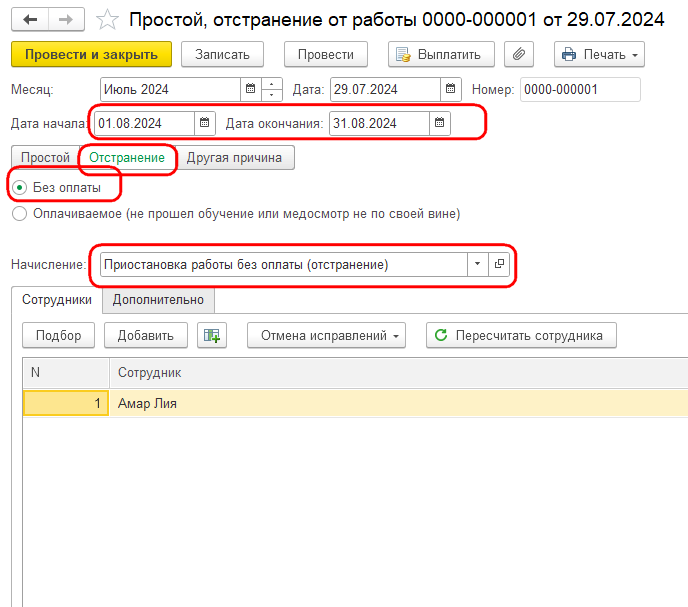Open the calendar for Дата окончания
The height and width of the screenshot is (607, 688).
click(x=440, y=123)
